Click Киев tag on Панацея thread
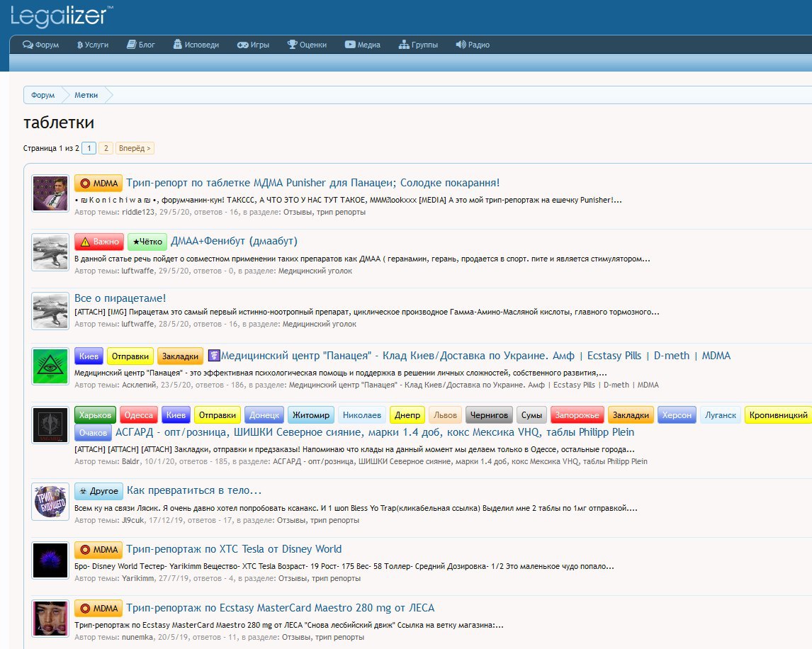812x649 pixels. (x=89, y=356)
